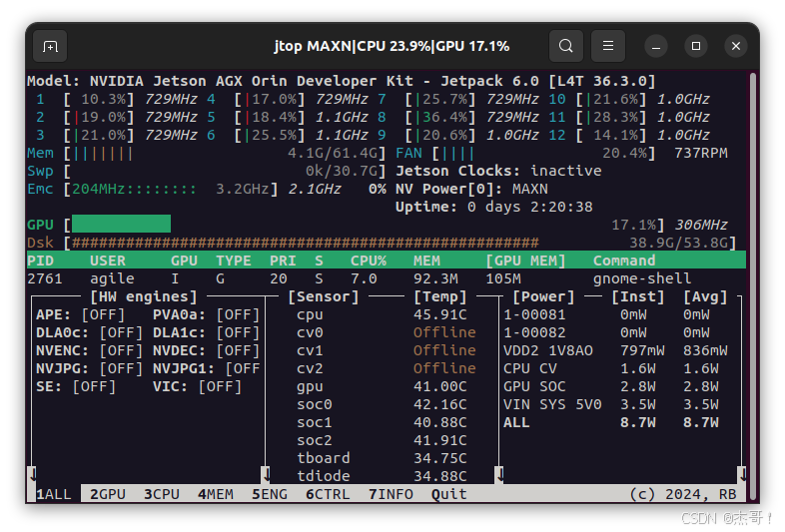Click the GPU 306MHz frequency
This screenshot has height=532, width=785.
pos(701,226)
